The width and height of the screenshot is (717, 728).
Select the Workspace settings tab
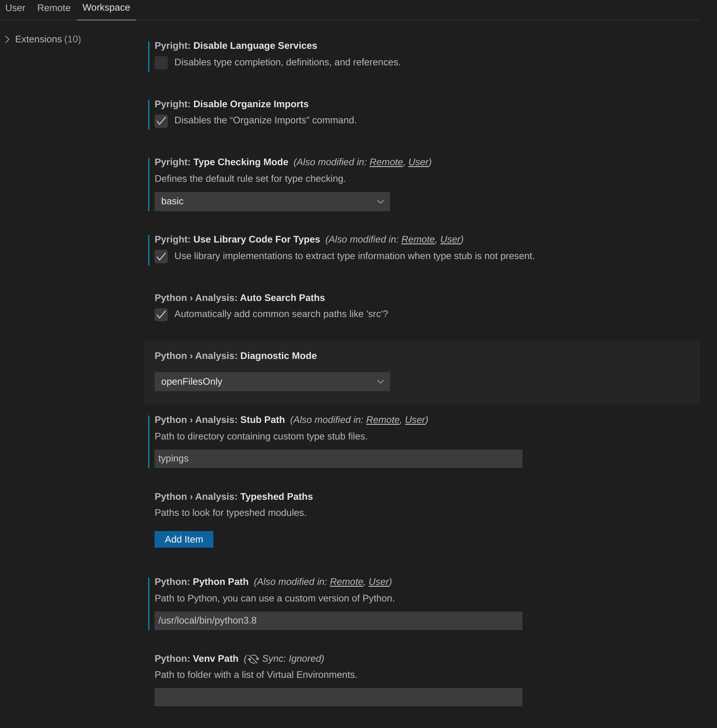tap(106, 8)
